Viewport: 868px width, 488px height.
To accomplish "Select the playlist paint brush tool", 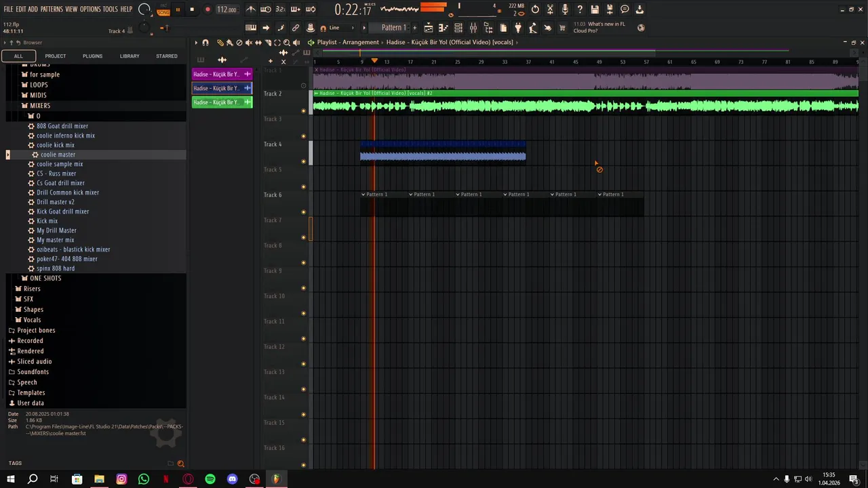I will click(229, 43).
